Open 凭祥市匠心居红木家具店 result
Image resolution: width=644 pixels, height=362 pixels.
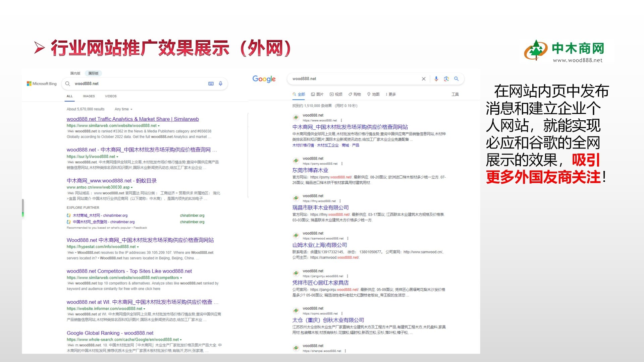coord(320,283)
